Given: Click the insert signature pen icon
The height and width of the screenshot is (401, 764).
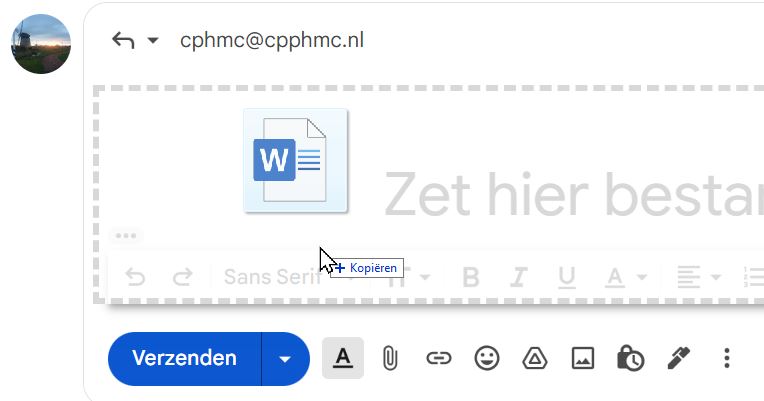Looking at the screenshot, I should click(x=679, y=357).
